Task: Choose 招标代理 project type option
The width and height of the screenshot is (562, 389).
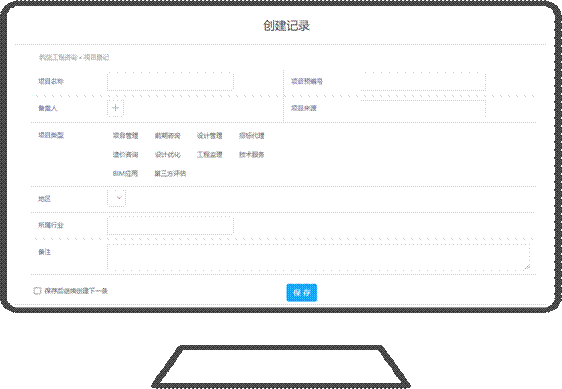Action: click(252, 136)
